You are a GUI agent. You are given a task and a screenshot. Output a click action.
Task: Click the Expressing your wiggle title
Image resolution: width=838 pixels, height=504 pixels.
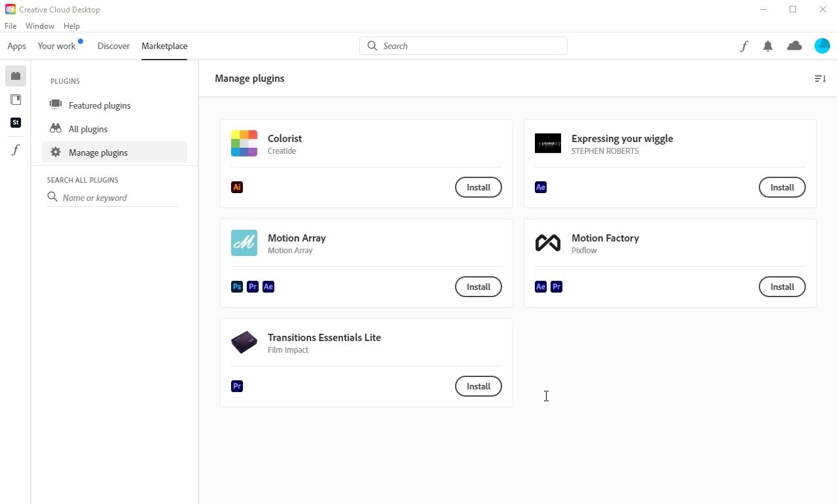tap(622, 139)
